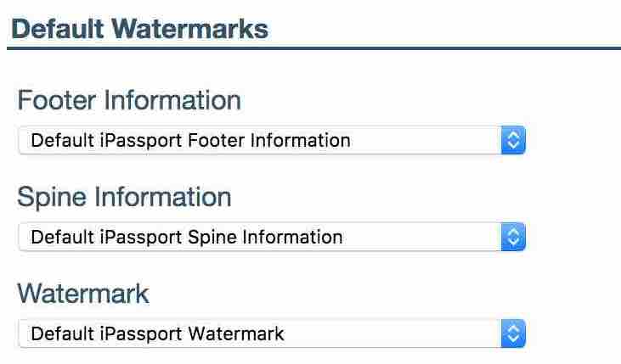
Task: Click the "Spine Information" field label
Action: 124,197
